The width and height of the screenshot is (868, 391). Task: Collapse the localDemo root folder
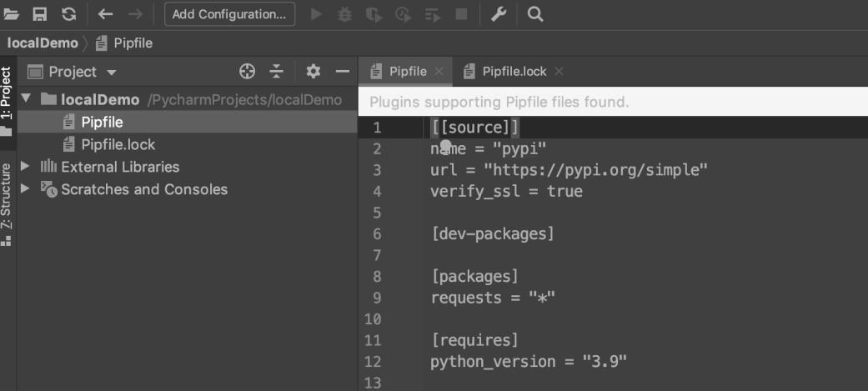click(26, 99)
